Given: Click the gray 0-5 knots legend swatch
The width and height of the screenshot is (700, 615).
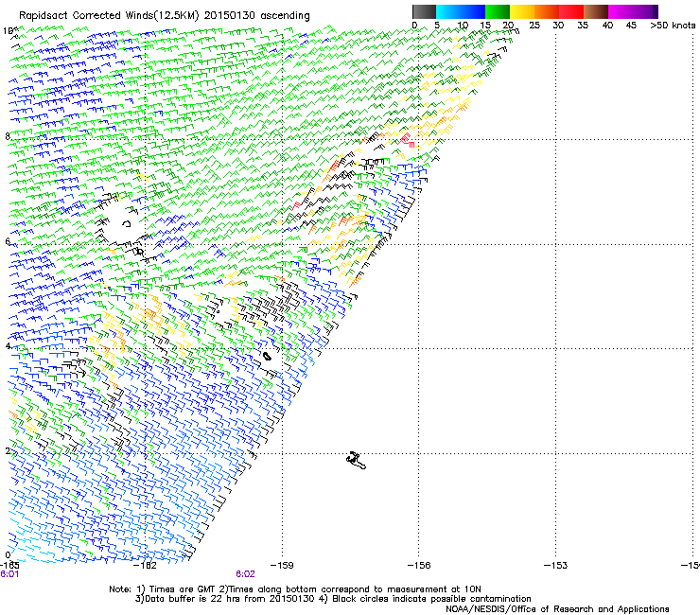Looking at the screenshot, I should 424,11.
